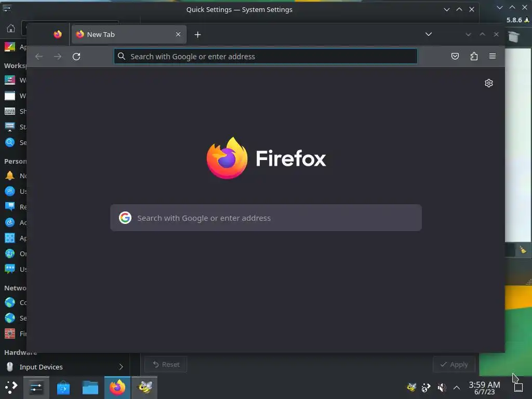
Task: Select the New Tab tab
Action: pyautogui.click(x=129, y=34)
